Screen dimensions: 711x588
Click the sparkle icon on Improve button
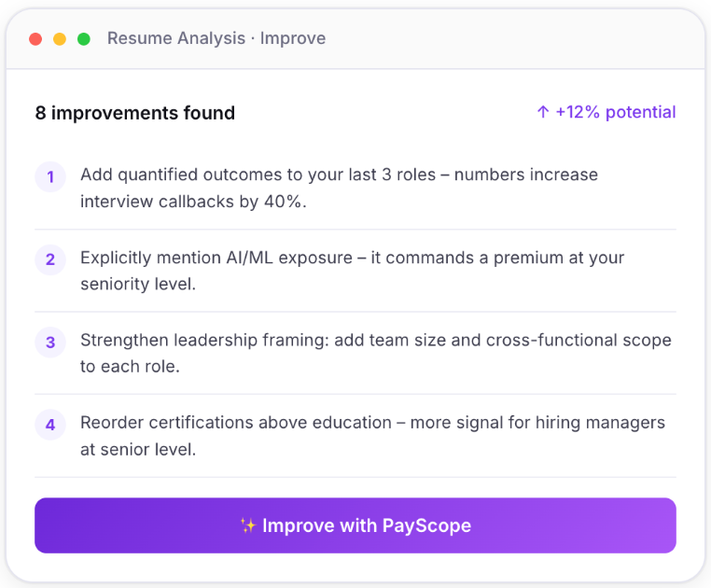point(247,525)
